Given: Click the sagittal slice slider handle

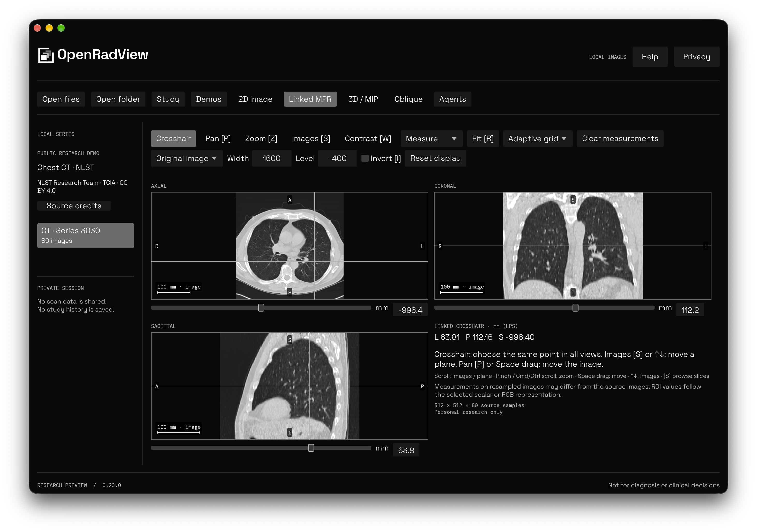Looking at the screenshot, I should (311, 448).
